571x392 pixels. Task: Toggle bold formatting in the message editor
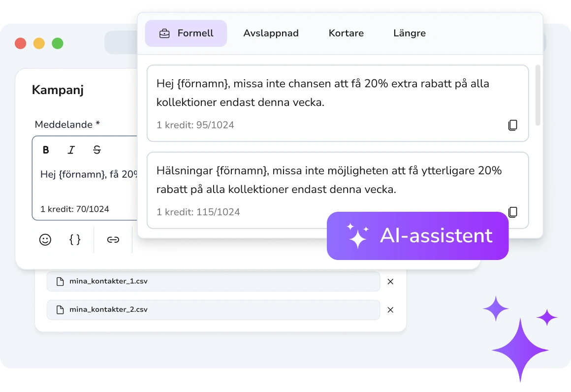click(x=46, y=150)
